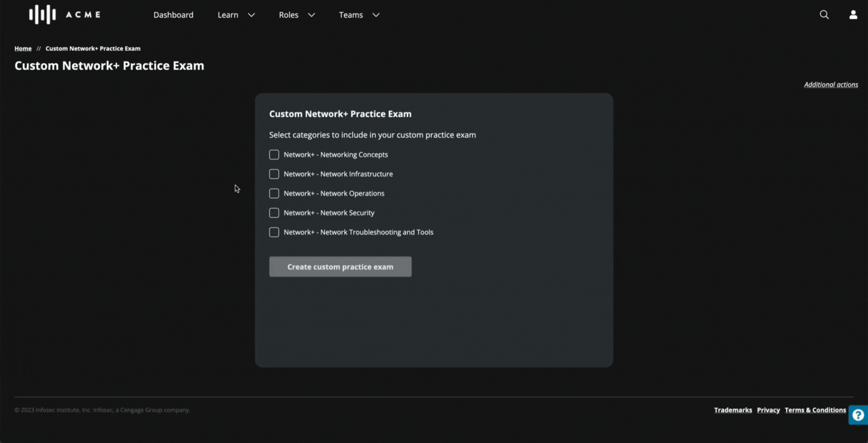
Task: Open the Trademarks footer link
Action: coord(733,410)
